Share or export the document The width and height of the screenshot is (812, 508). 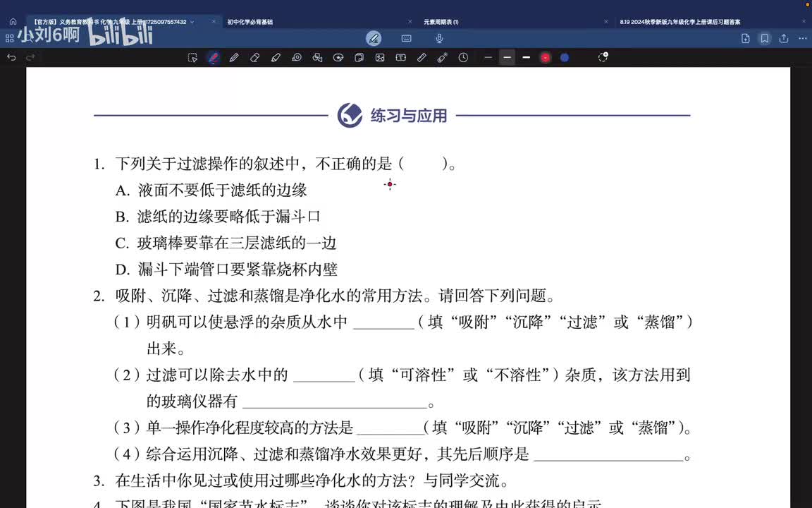click(x=784, y=38)
